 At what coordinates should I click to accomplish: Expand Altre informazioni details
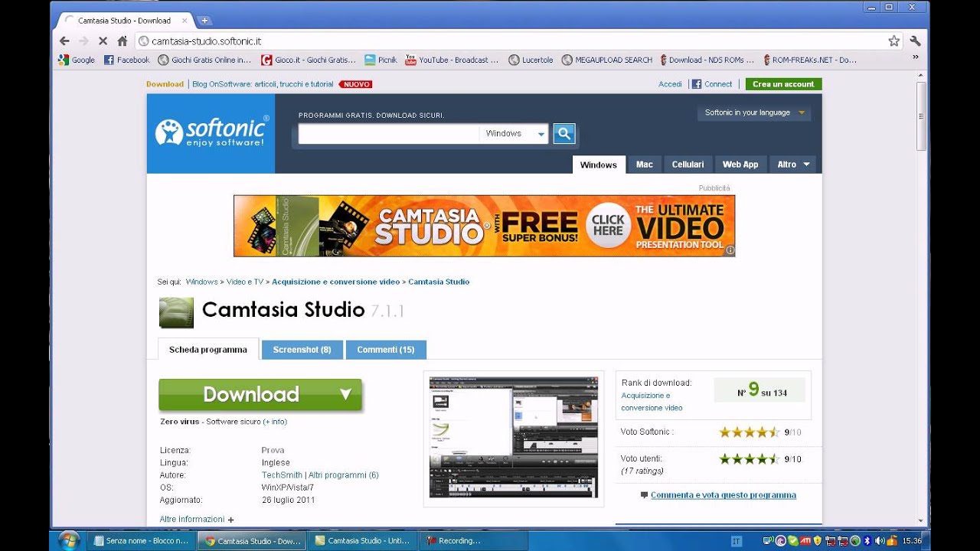click(197, 519)
